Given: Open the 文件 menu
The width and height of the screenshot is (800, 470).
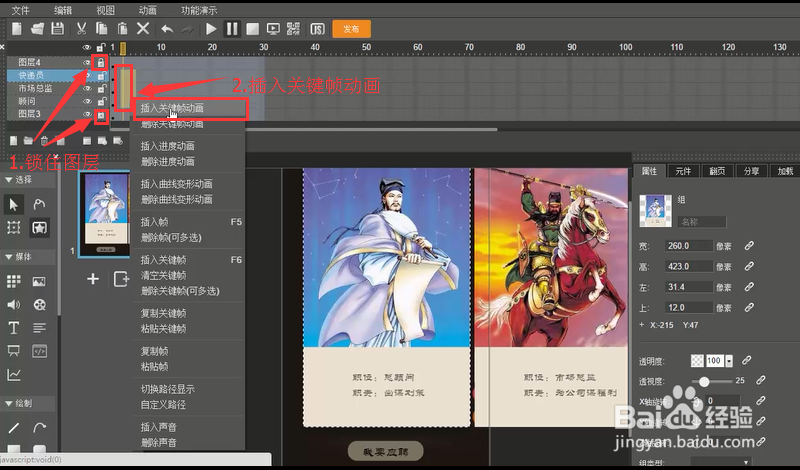Looking at the screenshot, I should click(x=20, y=10).
